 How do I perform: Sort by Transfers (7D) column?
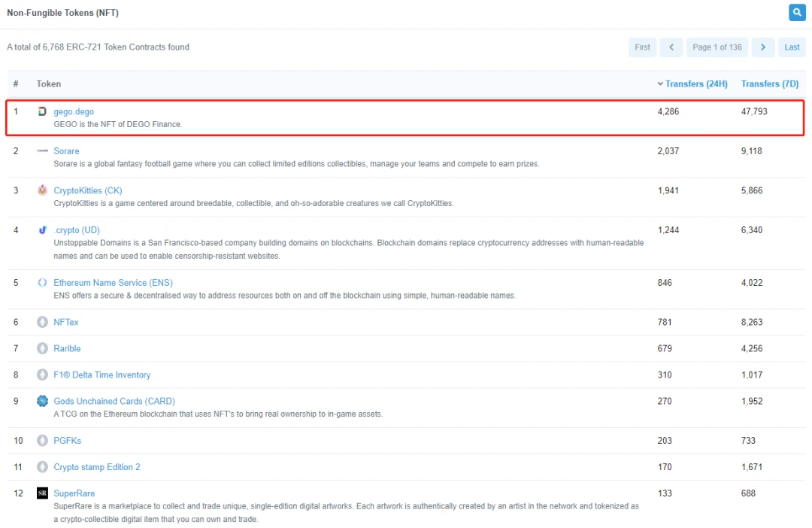tap(770, 84)
